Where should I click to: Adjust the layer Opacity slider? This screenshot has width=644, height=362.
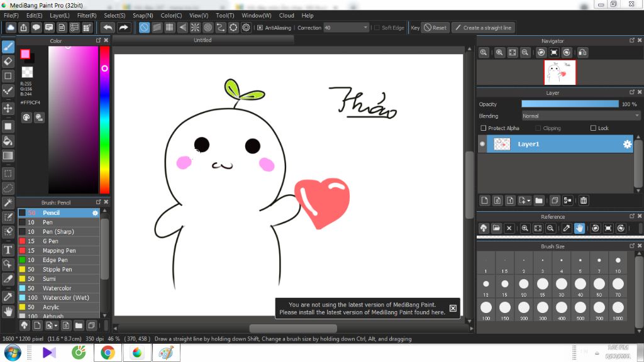click(x=570, y=104)
